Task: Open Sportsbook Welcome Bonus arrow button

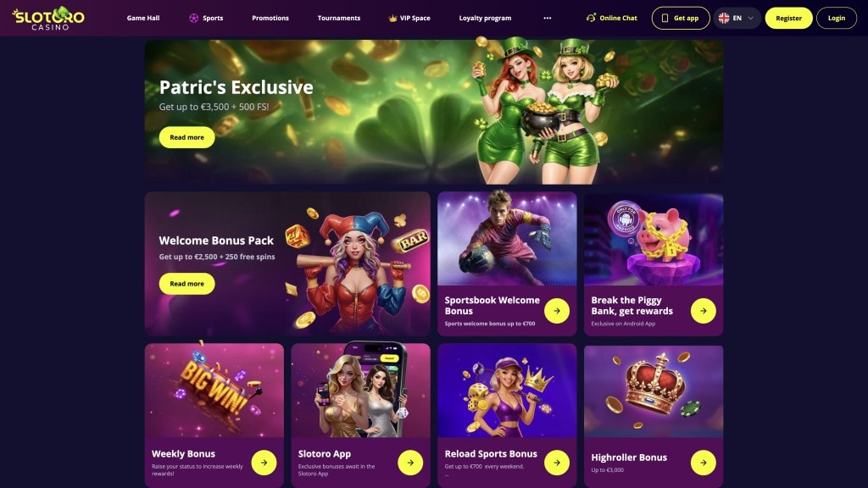Action: click(x=556, y=311)
